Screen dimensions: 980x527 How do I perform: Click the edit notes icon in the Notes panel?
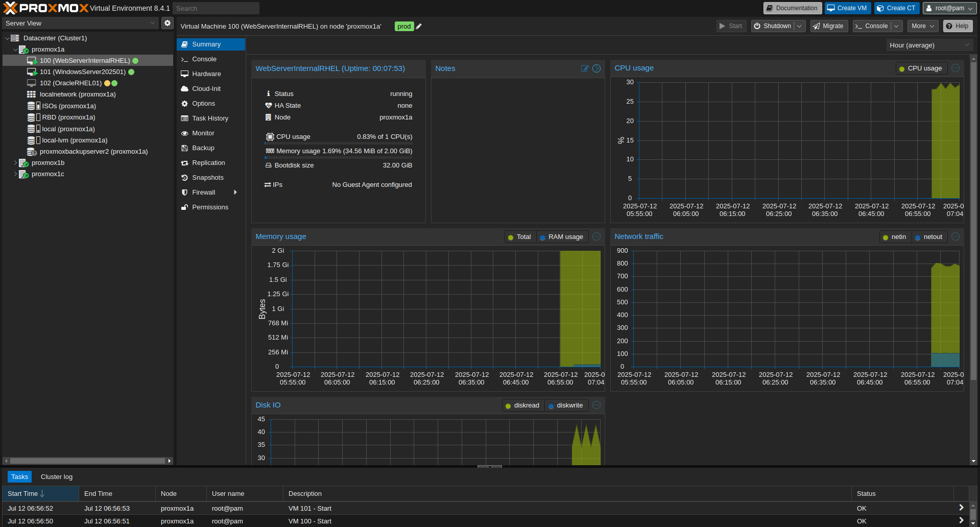point(585,68)
